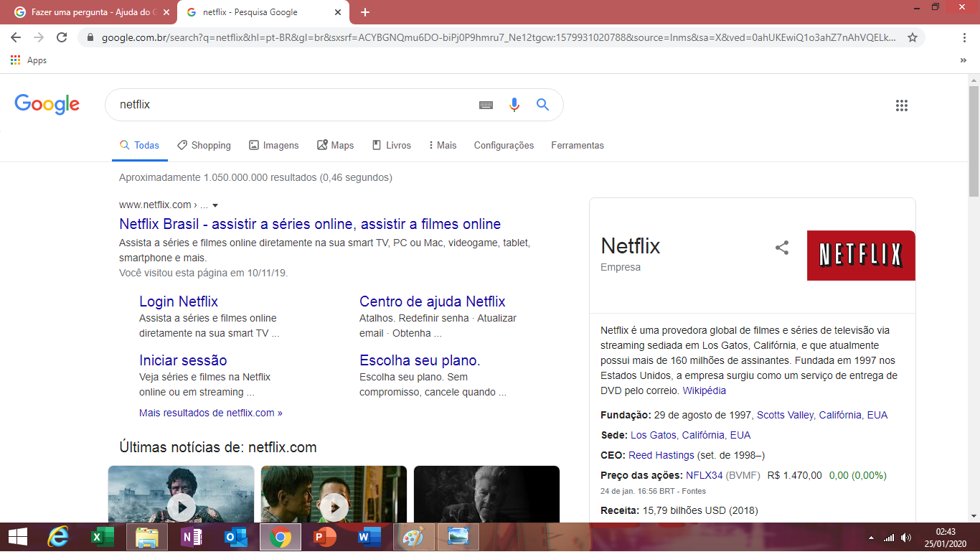Click Mais resultados de netflix.com
Screen dimensions: 980x557
(x=211, y=413)
